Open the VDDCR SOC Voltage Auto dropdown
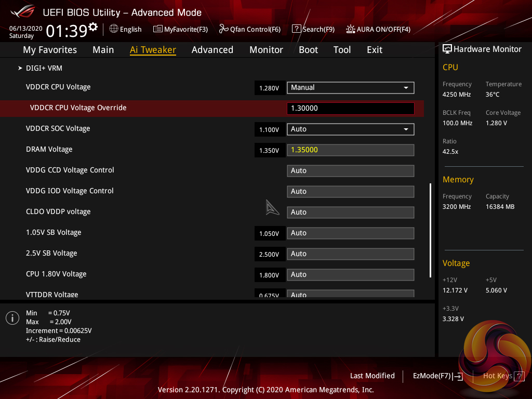Screen dimensions: 532x399 tap(351, 129)
